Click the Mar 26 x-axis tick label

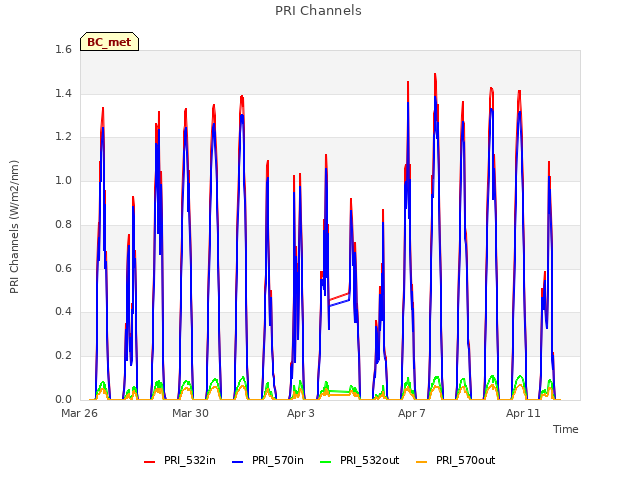80,413
